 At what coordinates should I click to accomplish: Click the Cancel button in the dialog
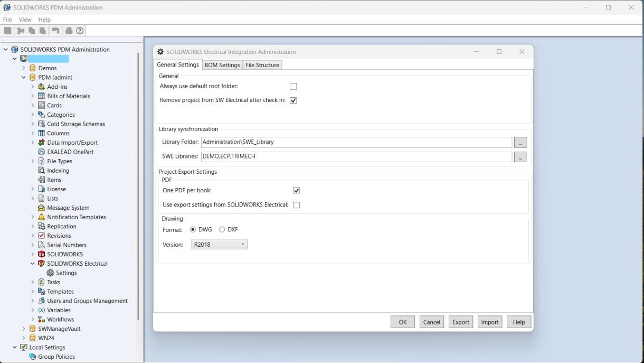[x=431, y=322]
